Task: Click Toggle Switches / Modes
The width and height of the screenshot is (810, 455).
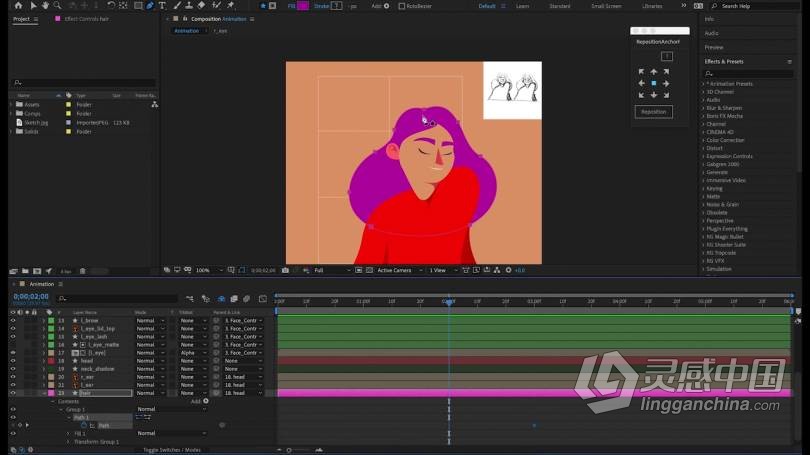Action: [x=172, y=450]
